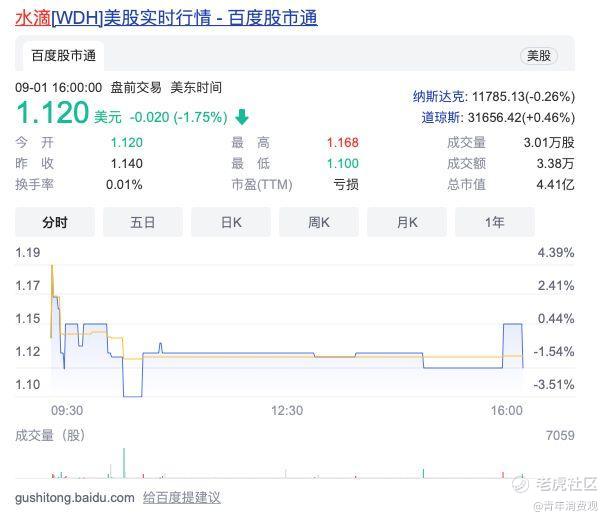The image size is (609, 520).
Task: Switch chart to 日K view
Action: click(231, 222)
